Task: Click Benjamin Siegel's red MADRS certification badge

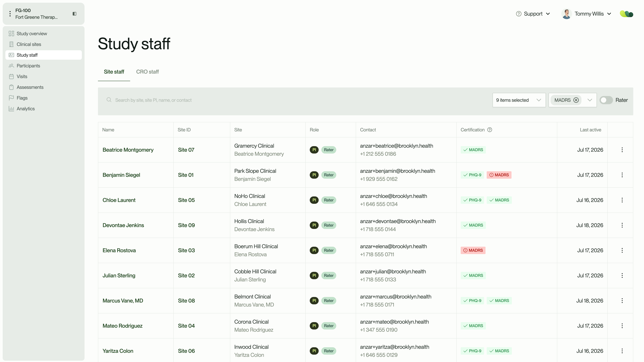Action: tap(499, 175)
